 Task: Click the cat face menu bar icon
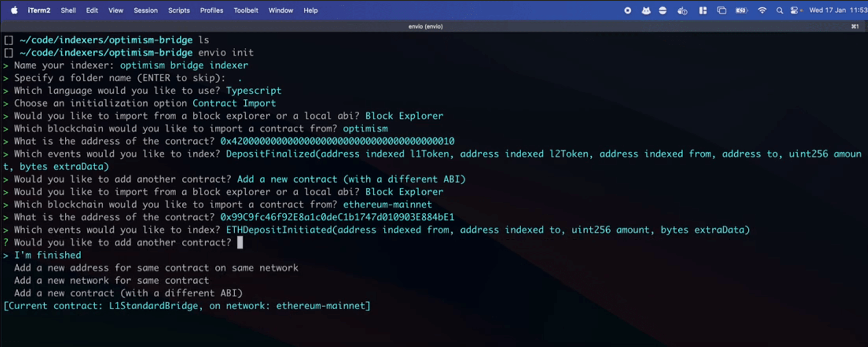[646, 10]
